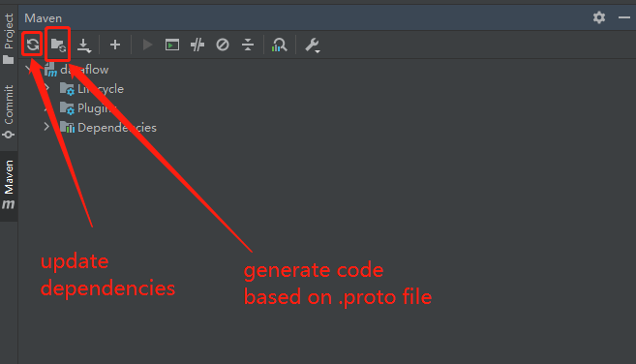Open Maven panel gear options

click(599, 17)
